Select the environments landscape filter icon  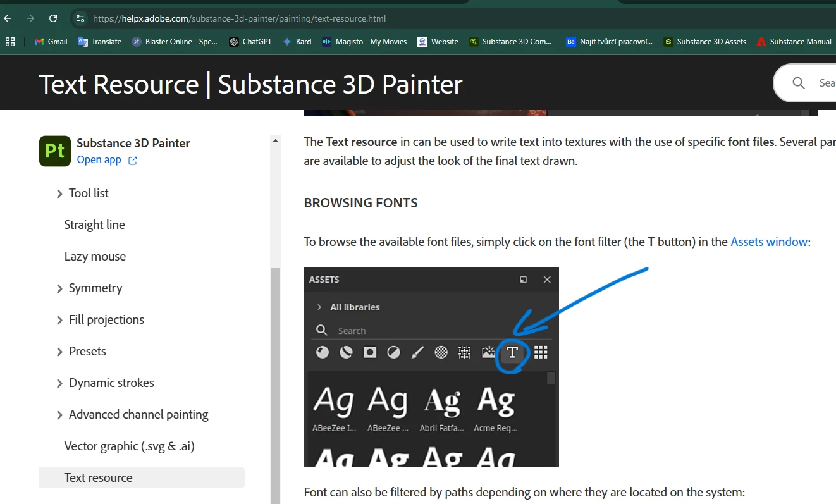pyautogui.click(x=488, y=352)
